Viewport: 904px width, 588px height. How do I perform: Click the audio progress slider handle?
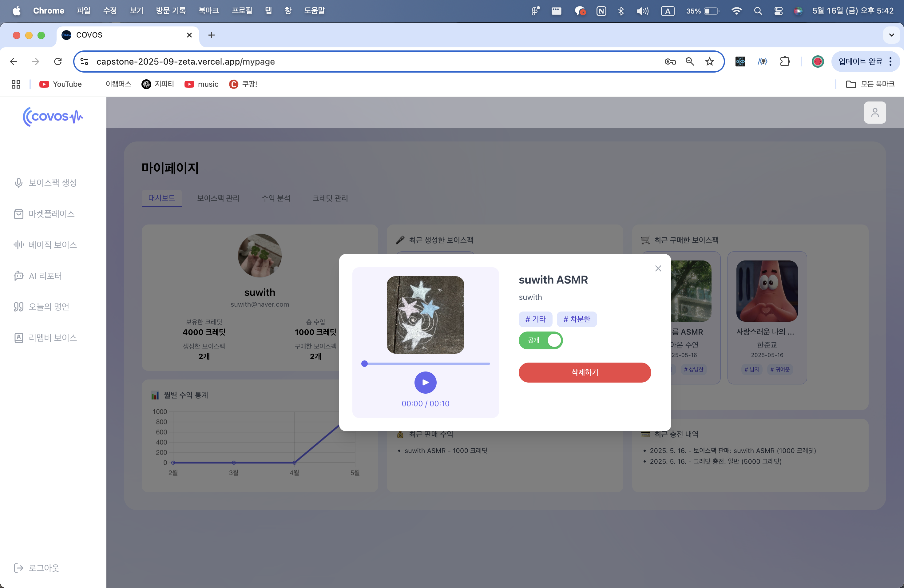pyautogui.click(x=364, y=364)
